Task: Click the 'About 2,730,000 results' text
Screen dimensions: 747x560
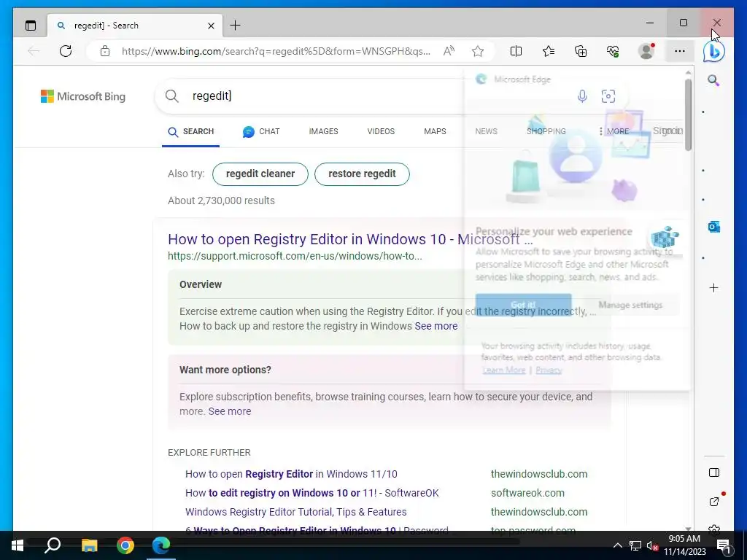Action: (x=221, y=201)
